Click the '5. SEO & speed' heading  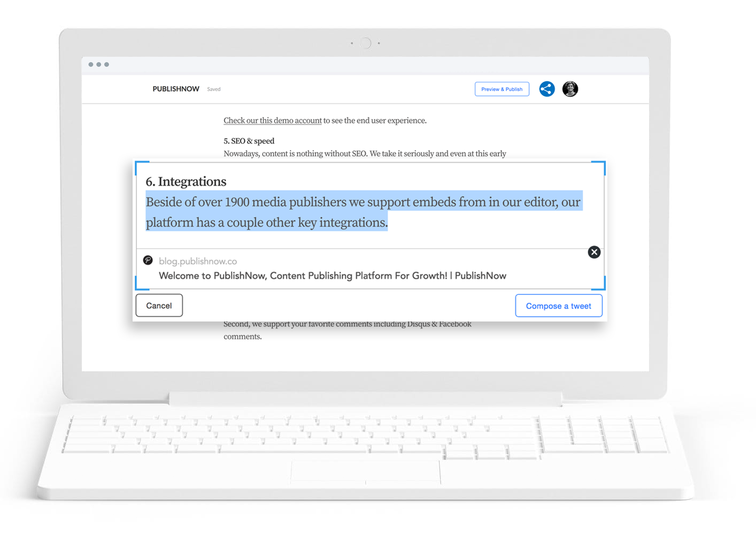pyautogui.click(x=249, y=141)
